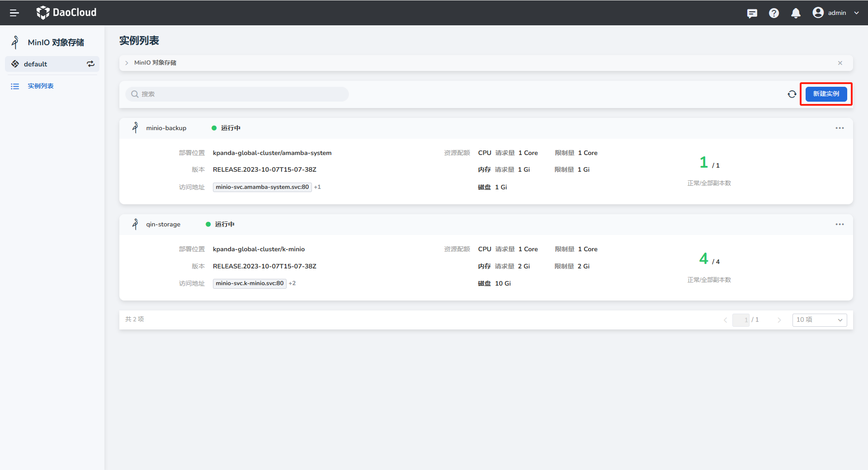The height and width of the screenshot is (470, 868).
Task: Switch workspace using default swap icon
Action: coord(91,64)
